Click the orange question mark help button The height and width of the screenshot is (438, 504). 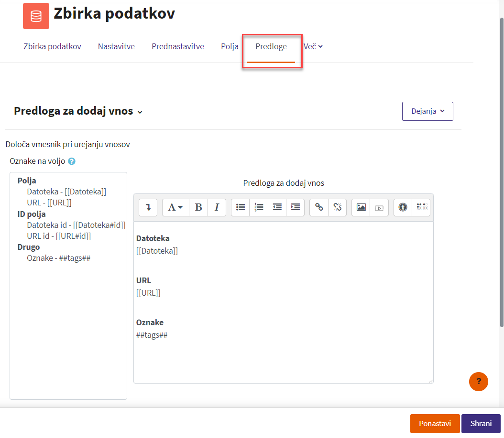(478, 382)
